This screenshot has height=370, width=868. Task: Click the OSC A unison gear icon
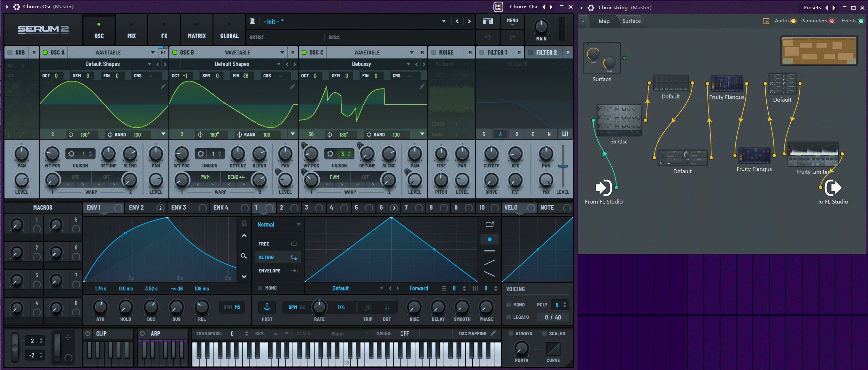72,154
